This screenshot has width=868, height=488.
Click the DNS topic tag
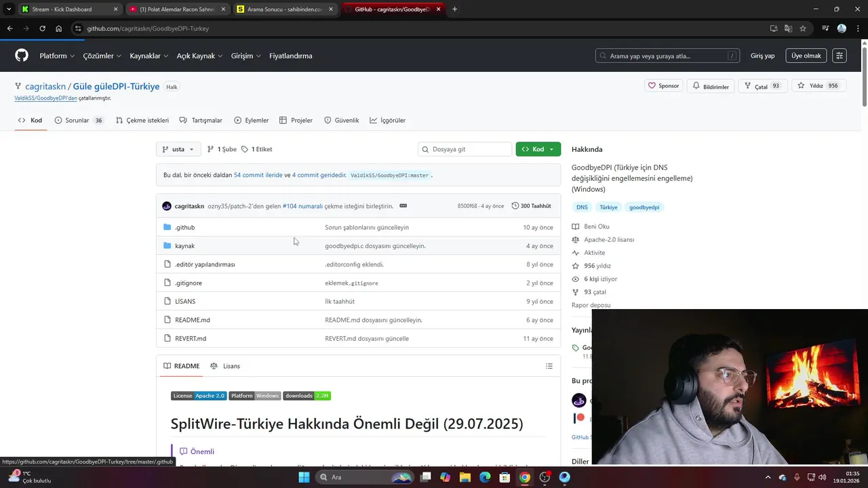pyautogui.click(x=582, y=207)
